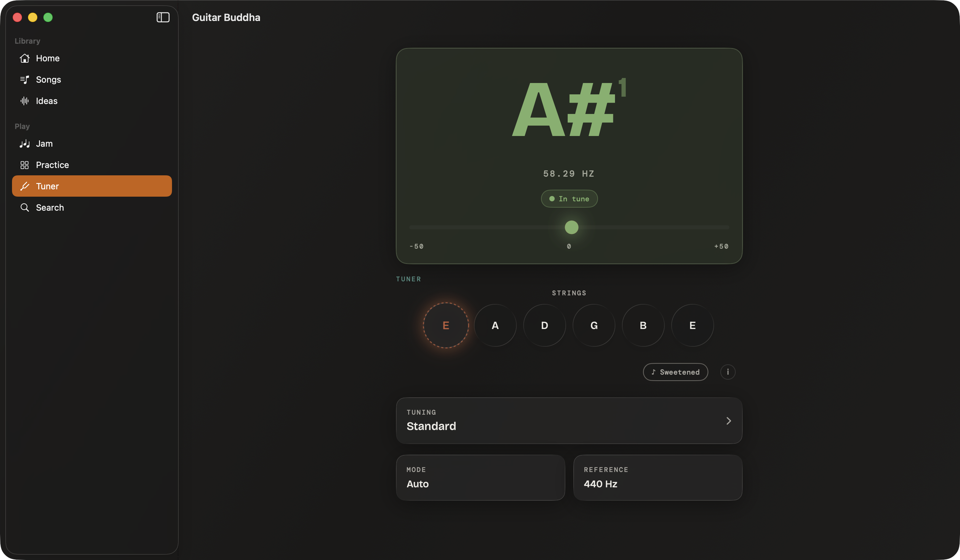The width and height of the screenshot is (960, 560).
Task: Click the TUNER section heading
Action: click(x=408, y=279)
